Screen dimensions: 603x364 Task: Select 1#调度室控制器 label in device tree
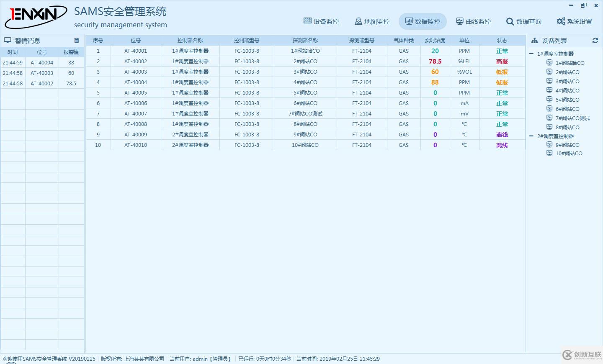555,54
